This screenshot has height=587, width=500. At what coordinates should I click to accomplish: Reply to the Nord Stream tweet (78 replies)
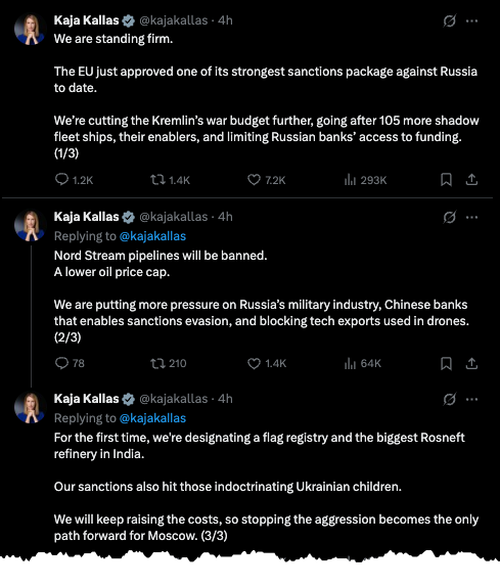click(70, 363)
